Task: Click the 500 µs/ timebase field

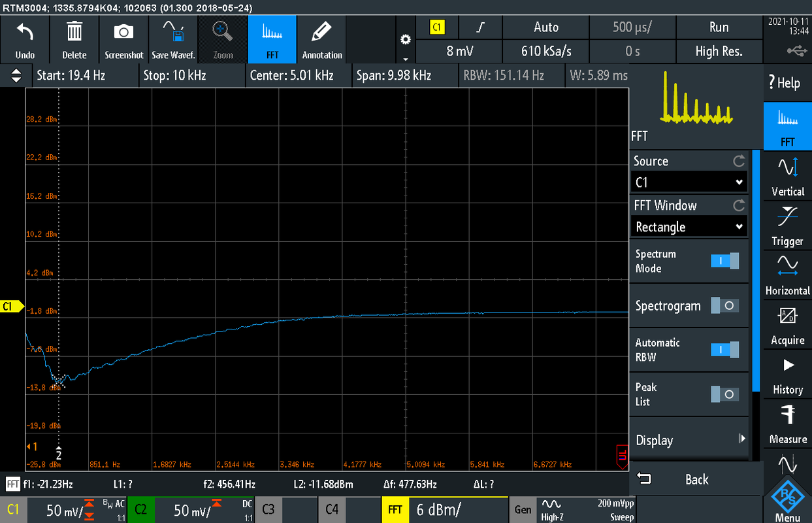Action: (632, 27)
